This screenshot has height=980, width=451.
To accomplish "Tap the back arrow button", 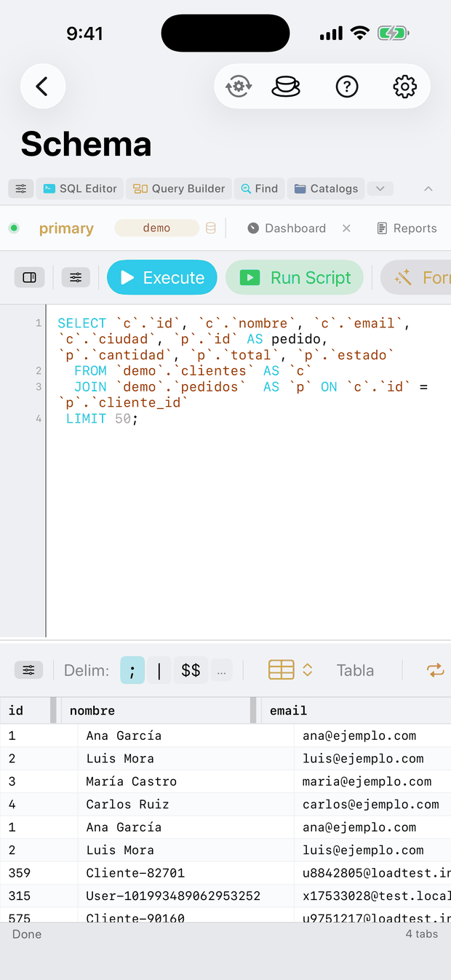I will pyautogui.click(x=43, y=87).
